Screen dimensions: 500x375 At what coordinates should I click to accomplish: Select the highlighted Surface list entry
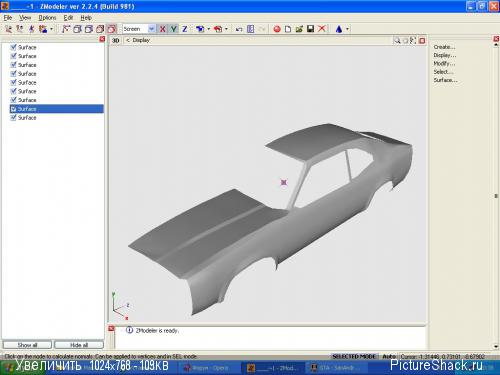pos(57,109)
